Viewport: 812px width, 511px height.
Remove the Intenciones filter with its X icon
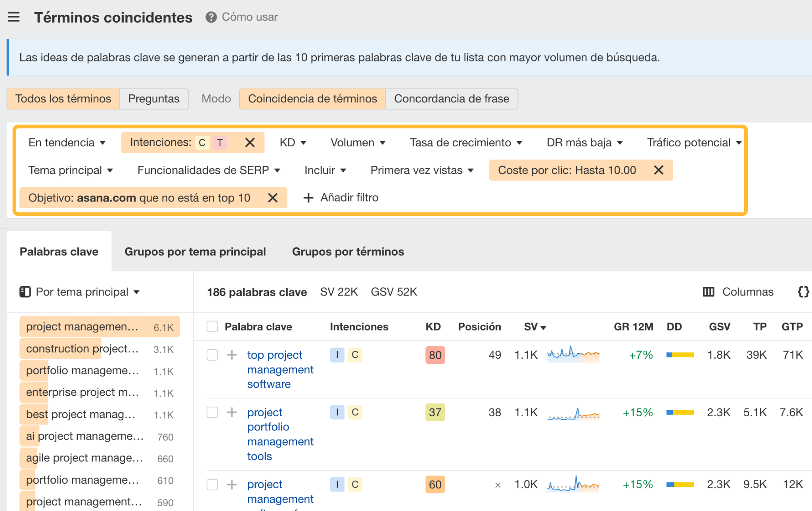249,142
